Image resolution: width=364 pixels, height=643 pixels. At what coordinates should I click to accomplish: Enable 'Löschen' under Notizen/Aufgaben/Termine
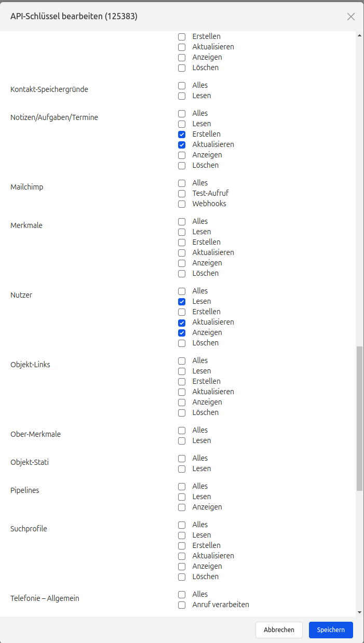(181, 165)
